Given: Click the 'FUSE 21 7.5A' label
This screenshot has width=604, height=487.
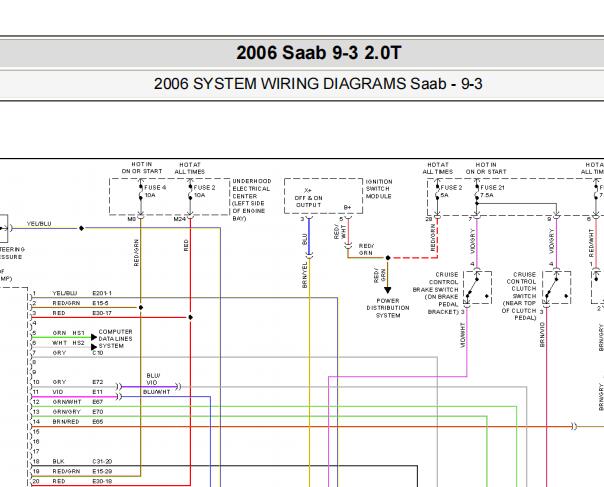Looking at the screenshot, I should click(x=492, y=191).
